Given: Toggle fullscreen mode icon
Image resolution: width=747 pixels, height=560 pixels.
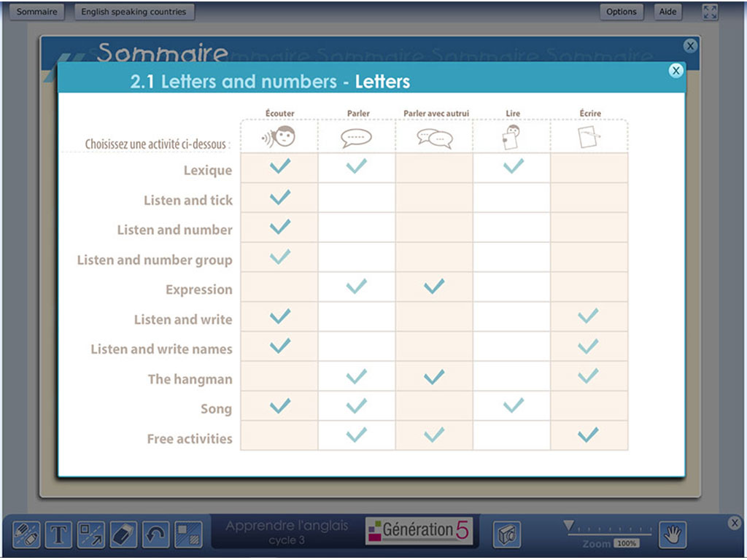Looking at the screenshot, I should click(x=710, y=12).
